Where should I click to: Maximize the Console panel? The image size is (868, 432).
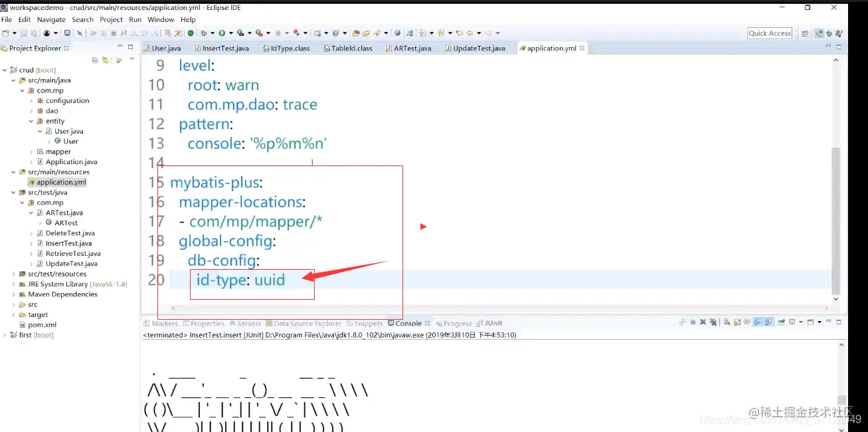(839, 322)
